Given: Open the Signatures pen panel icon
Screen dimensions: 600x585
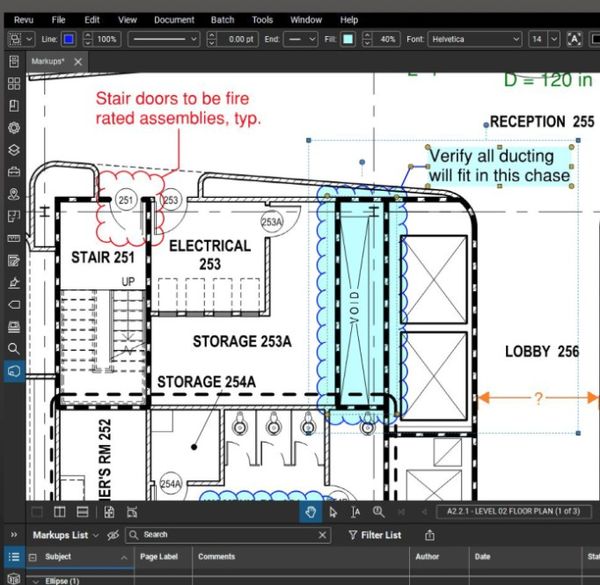Looking at the screenshot, I should pyautogui.click(x=14, y=283).
